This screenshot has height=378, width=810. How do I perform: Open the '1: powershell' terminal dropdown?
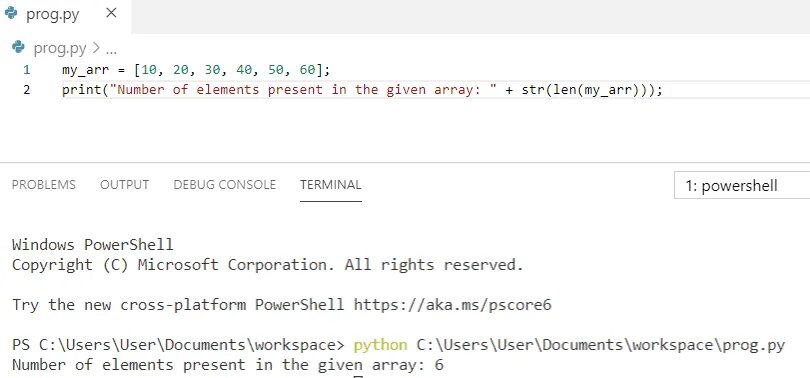tap(742, 185)
